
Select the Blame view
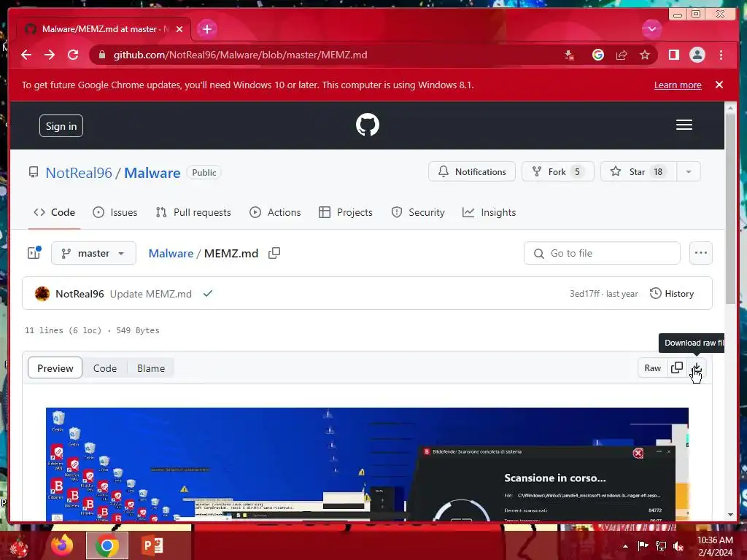click(150, 368)
